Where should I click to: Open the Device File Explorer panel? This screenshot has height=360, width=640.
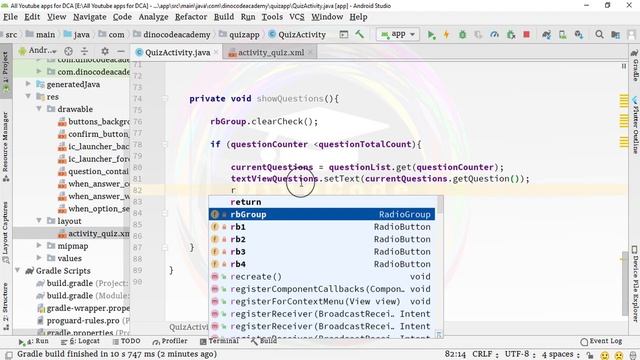[635, 284]
